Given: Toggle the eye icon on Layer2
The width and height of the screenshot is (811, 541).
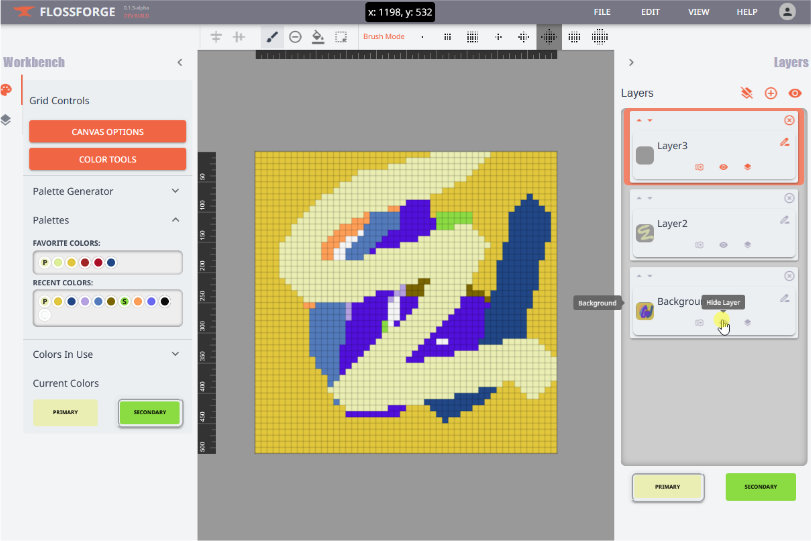Looking at the screenshot, I should tap(723, 244).
